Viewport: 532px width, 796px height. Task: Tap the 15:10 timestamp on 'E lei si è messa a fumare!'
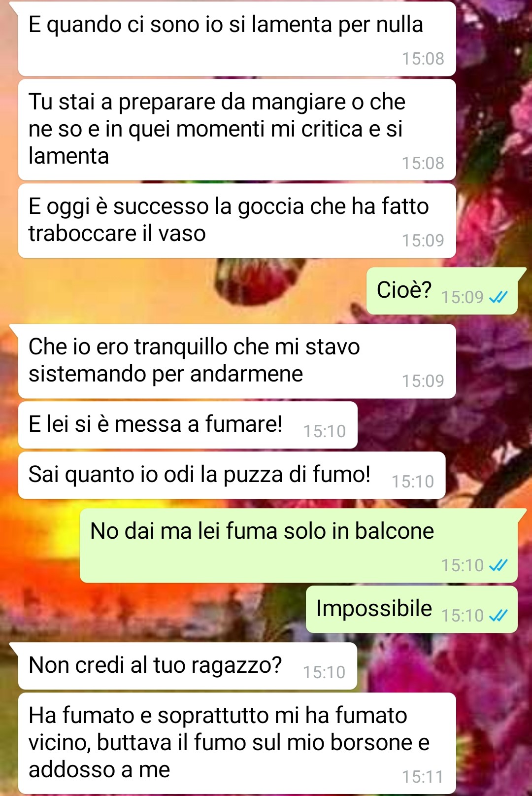[325, 431]
